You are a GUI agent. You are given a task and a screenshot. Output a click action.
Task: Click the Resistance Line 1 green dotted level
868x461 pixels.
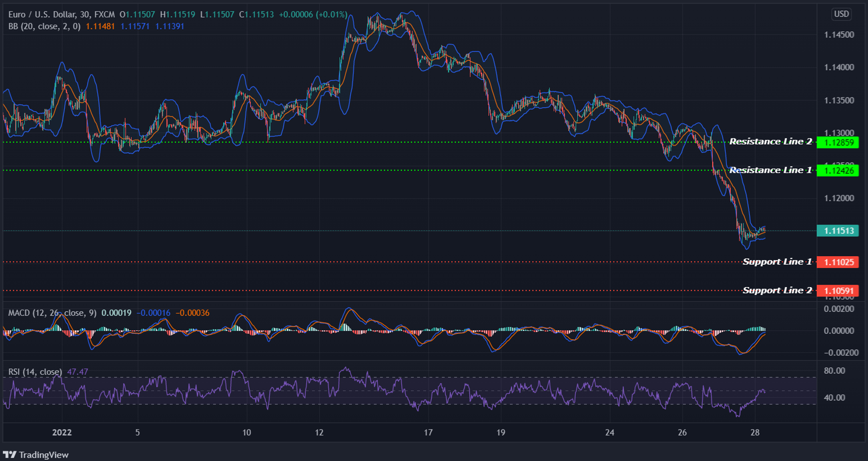point(345,170)
